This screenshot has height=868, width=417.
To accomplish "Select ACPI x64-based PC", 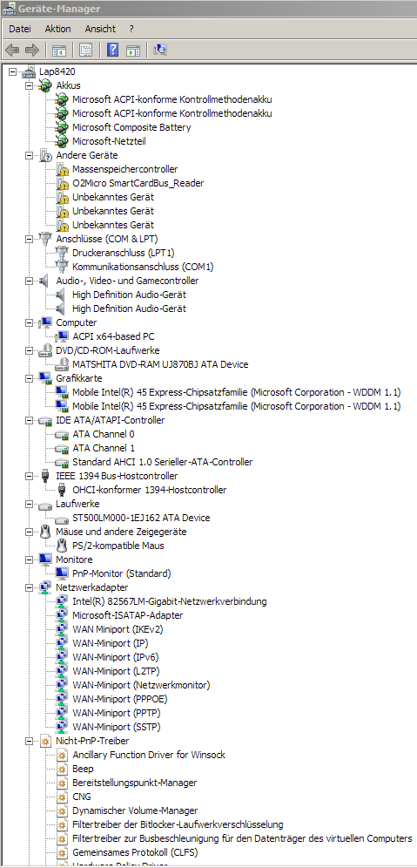I will (x=113, y=336).
